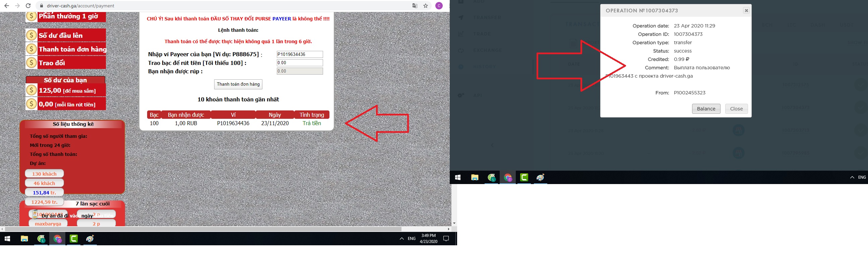Screen dimensions: 868x257
Task: Open Paint in the taskbar beneath Payeer
Action: (x=541, y=178)
